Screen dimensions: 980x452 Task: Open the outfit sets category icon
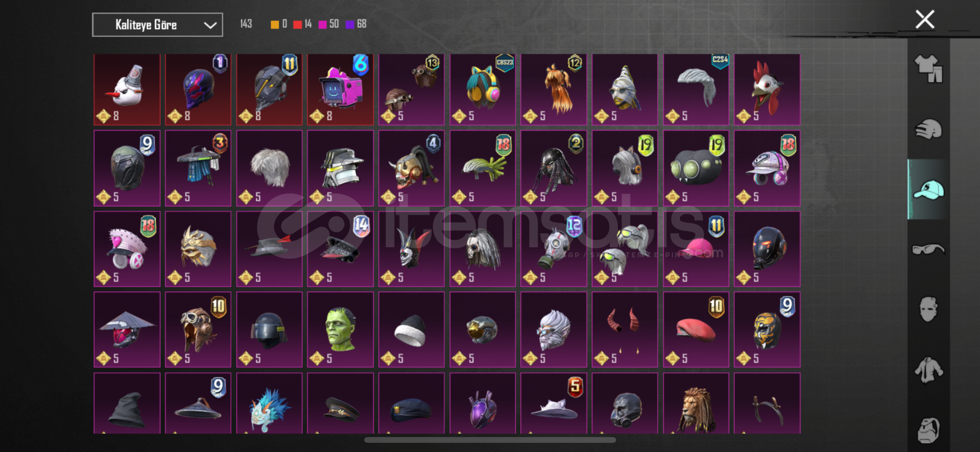click(928, 68)
